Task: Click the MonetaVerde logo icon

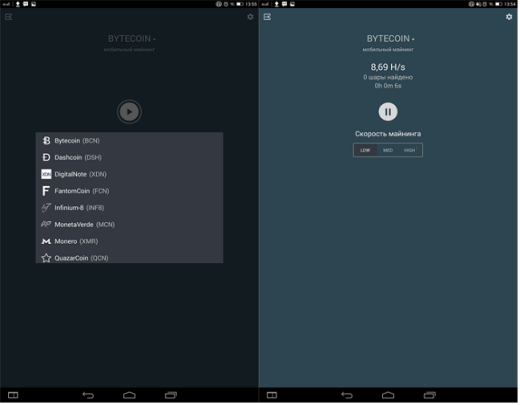Action: coord(46,225)
